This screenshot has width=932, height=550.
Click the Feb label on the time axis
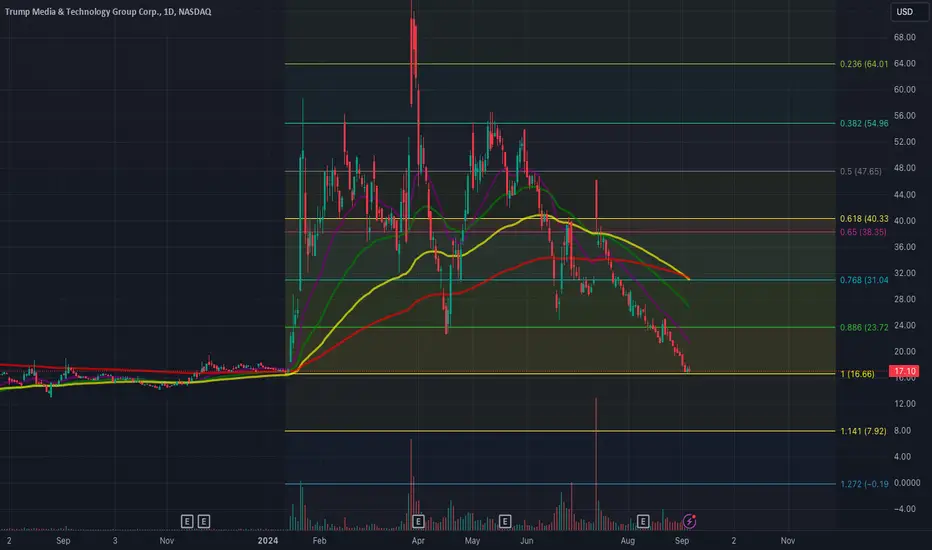pyautogui.click(x=319, y=540)
